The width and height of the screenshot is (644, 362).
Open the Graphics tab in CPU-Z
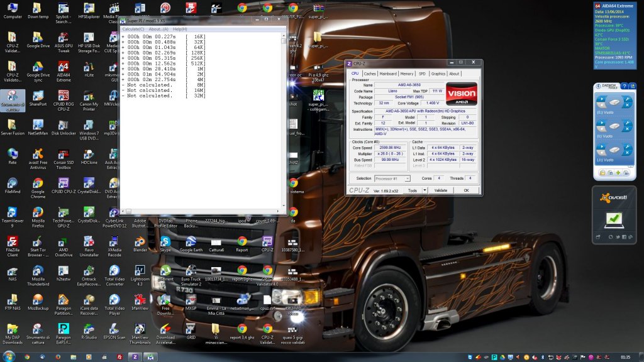click(438, 74)
